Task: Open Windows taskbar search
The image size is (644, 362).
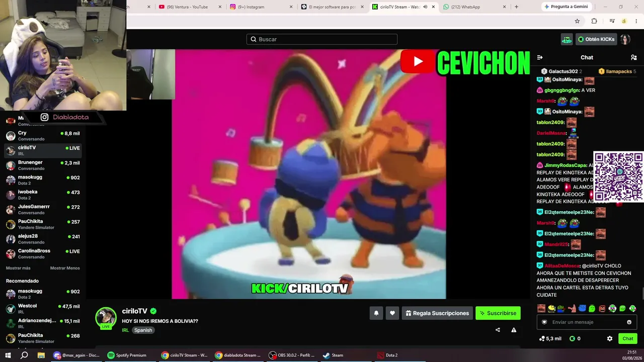Action: 24,355
